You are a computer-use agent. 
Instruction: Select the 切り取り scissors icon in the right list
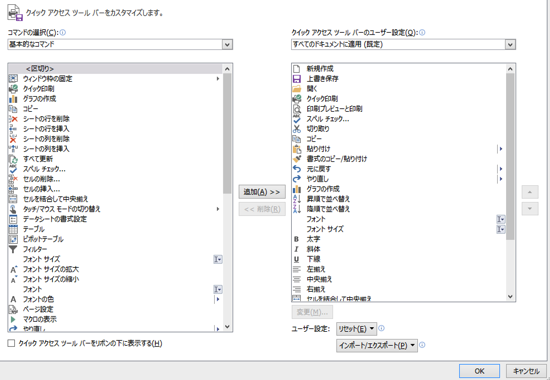(x=297, y=129)
